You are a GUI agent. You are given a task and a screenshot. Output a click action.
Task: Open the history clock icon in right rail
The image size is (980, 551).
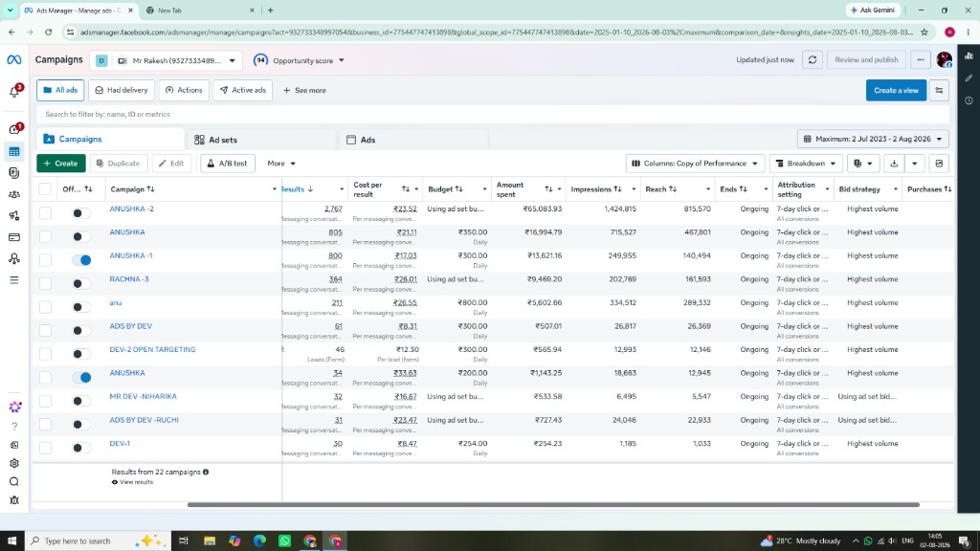click(969, 100)
